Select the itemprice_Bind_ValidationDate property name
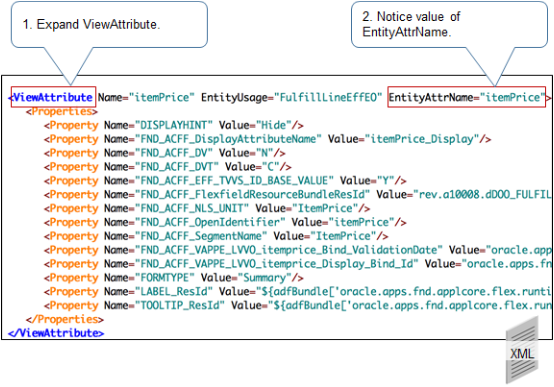Screen dimensions: 554x387 [289, 250]
